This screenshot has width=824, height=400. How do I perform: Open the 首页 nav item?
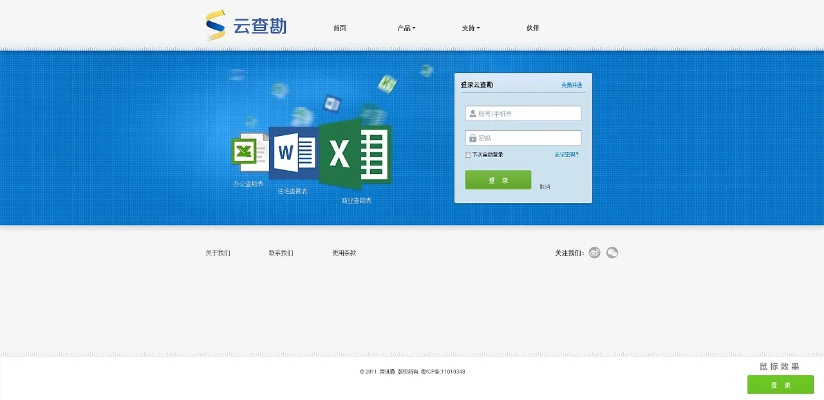tap(340, 28)
